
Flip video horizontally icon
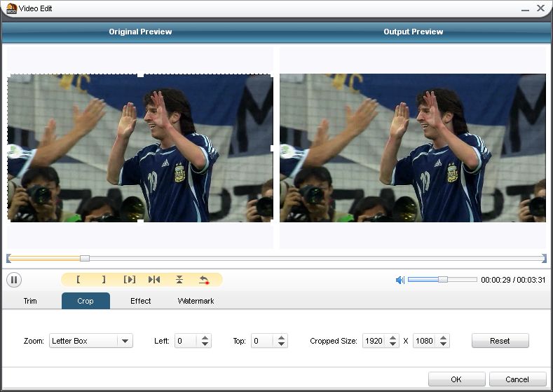click(x=154, y=279)
